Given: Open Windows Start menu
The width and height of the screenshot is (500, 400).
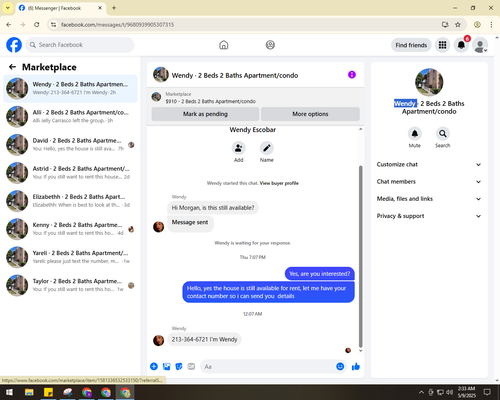Looking at the screenshot, I should [x=9, y=392].
